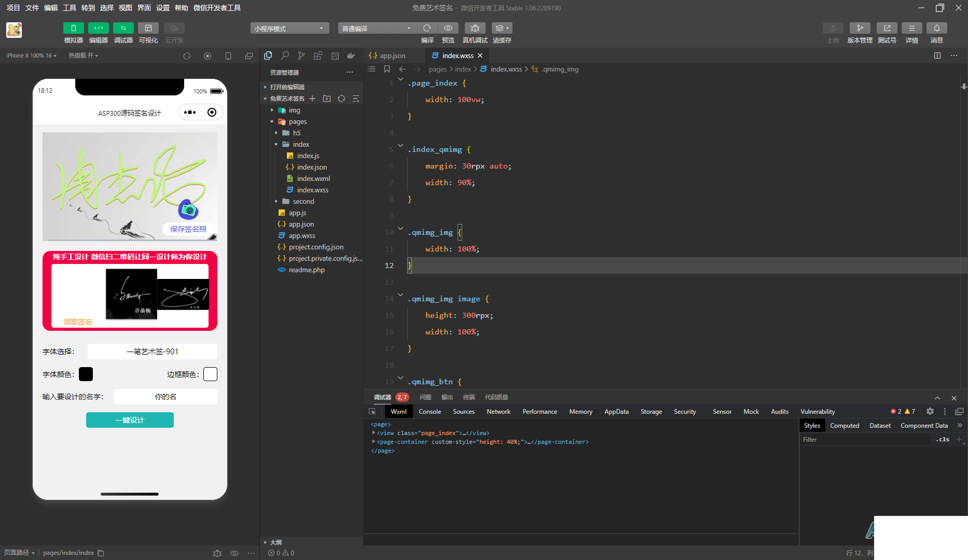The image size is (968, 560).
Task: Click the black font color swatch
Action: coord(86,374)
